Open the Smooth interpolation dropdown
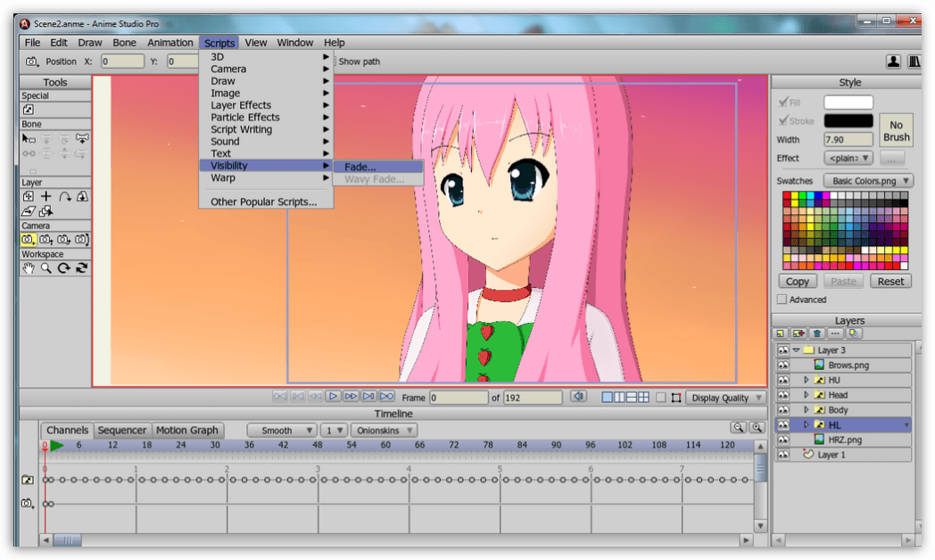This screenshot has height=560, width=935. coord(281,430)
